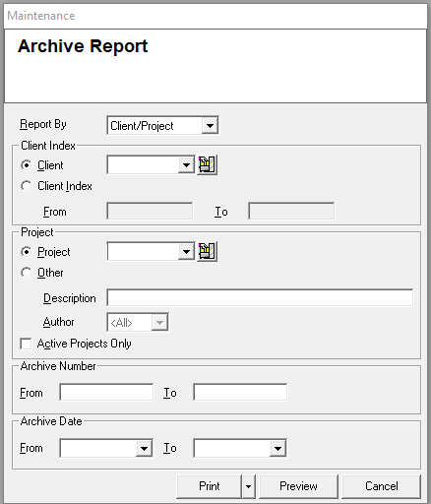Open the Archive Date From date picker
Screen dimensions: 431x504
coord(144,448)
